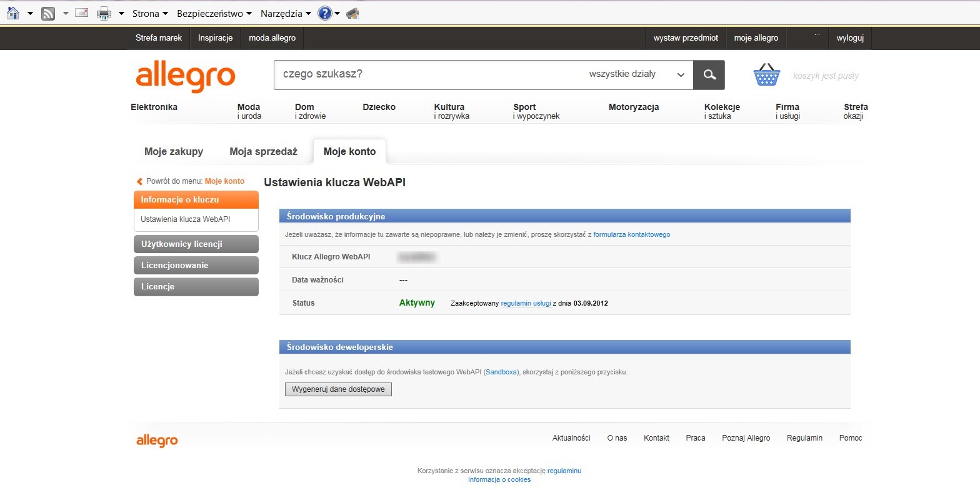The height and width of the screenshot is (490, 980).
Task: Click wyloguj to log out
Action: [x=850, y=38]
